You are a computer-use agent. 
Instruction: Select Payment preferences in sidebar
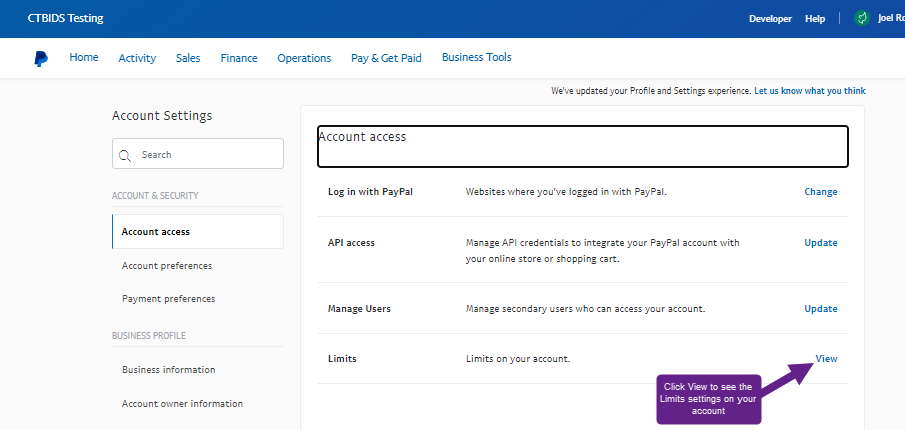coord(169,298)
